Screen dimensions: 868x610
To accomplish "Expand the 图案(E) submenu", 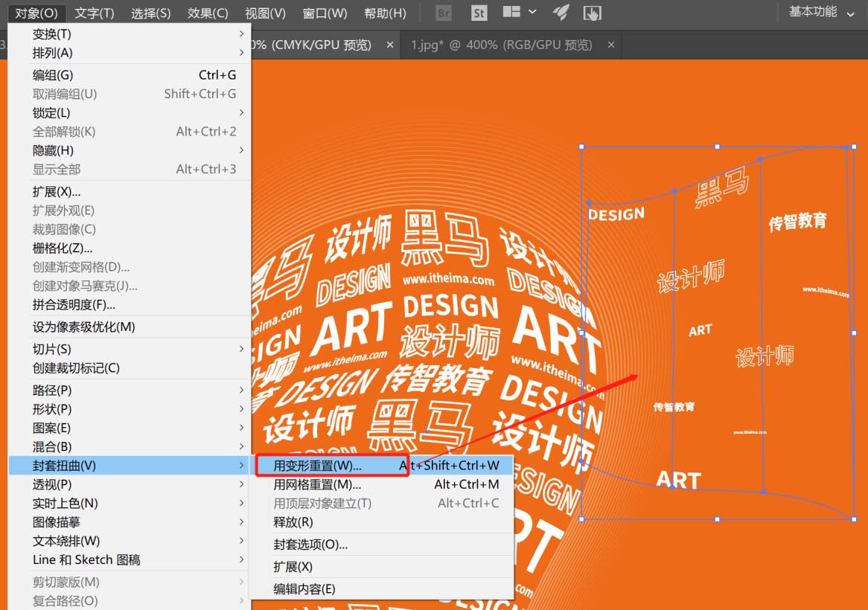I will point(130,428).
